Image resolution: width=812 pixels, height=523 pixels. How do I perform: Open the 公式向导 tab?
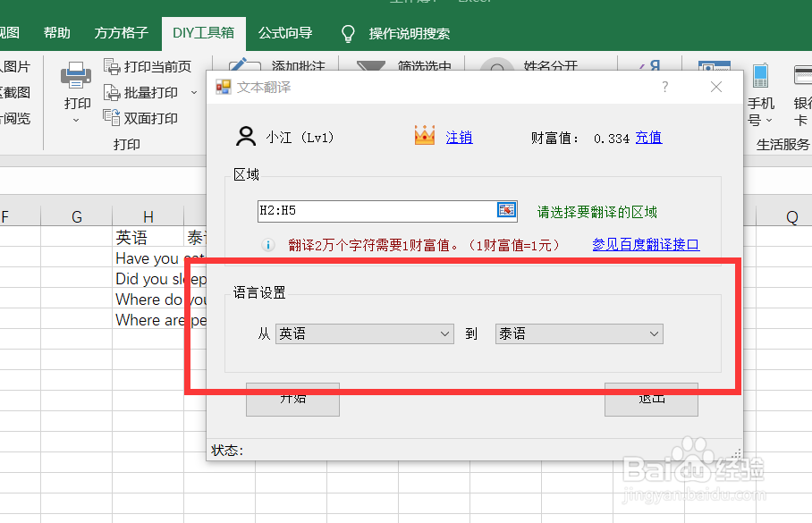(285, 33)
